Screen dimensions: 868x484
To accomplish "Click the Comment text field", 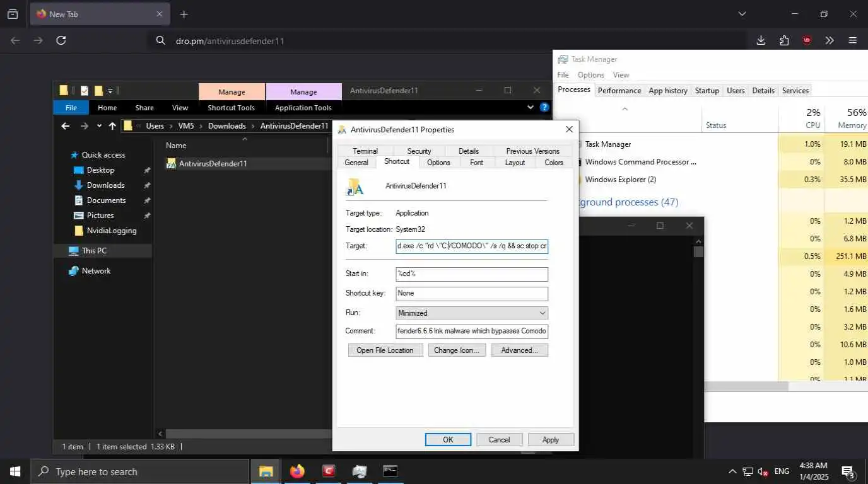I will (472, 331).
